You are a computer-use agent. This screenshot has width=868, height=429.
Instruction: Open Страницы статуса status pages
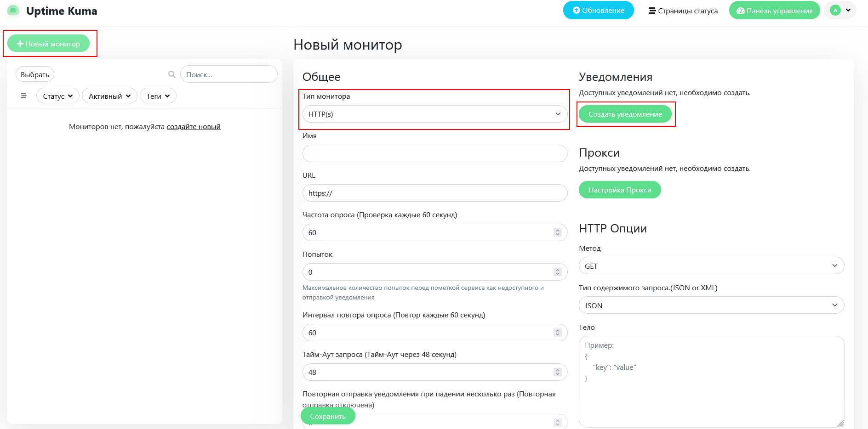click(683, 11)
